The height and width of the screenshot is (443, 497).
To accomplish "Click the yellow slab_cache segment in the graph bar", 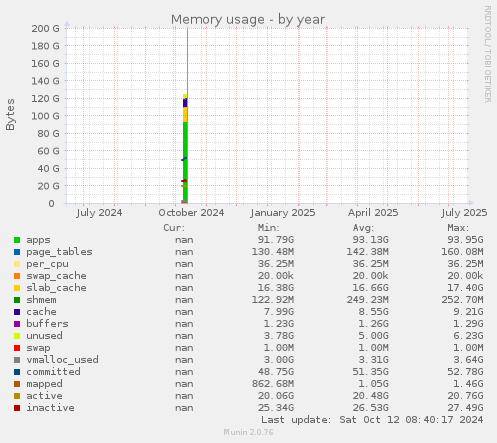I will pos(185,115).
